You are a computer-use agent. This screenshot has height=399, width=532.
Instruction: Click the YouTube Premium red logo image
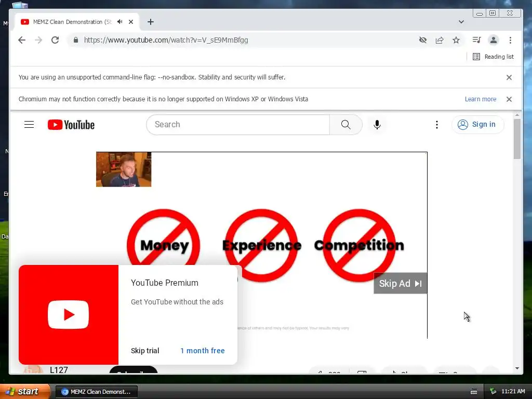[69, 314]
